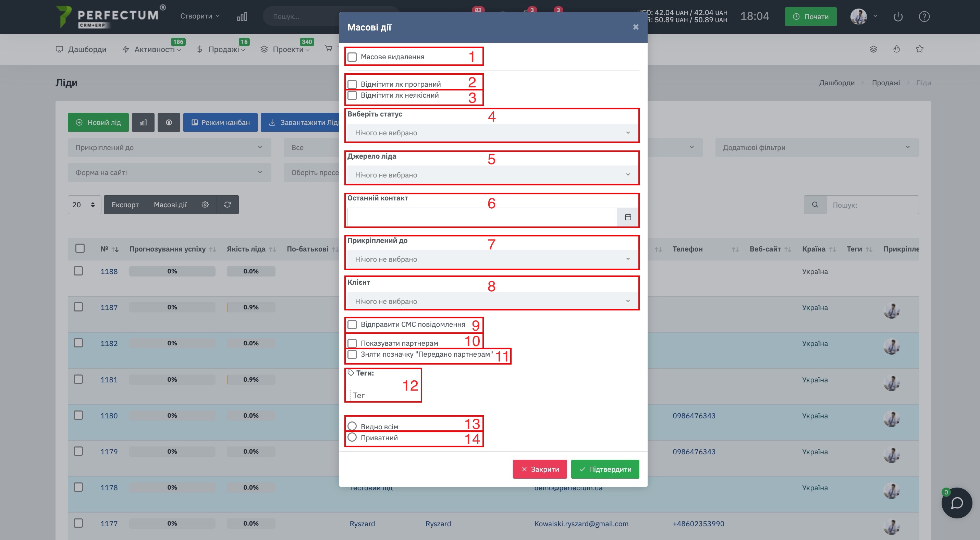Screen dimensions: 980x540
Task: Click the layers stack icon
Action: click(x=873, y=49)
